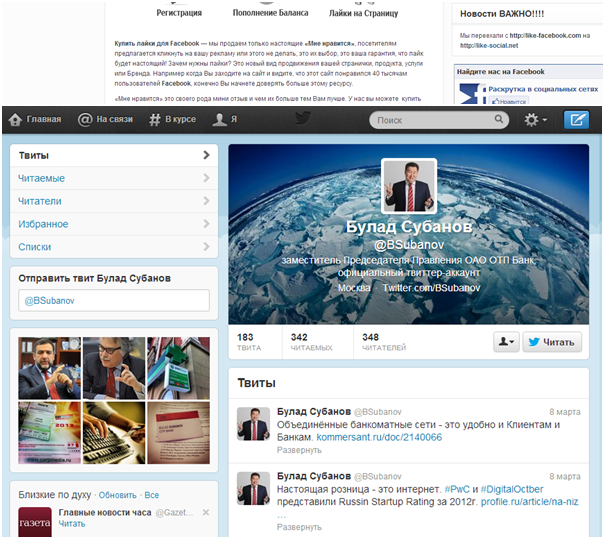The image size is (603, 540).
Task: Click the @BSubanov handle on the header
Action: tap(409, 245)
